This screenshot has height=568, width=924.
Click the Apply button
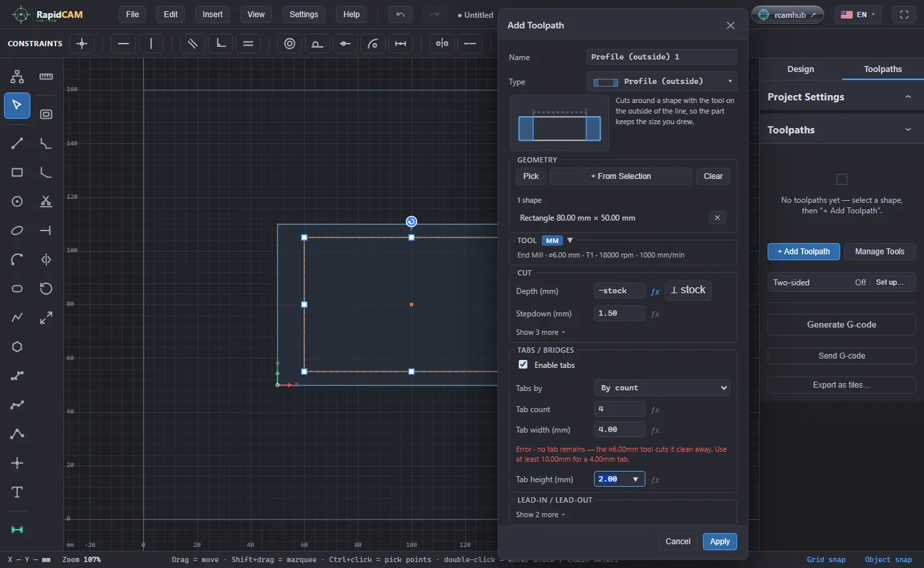coord(720,542)
